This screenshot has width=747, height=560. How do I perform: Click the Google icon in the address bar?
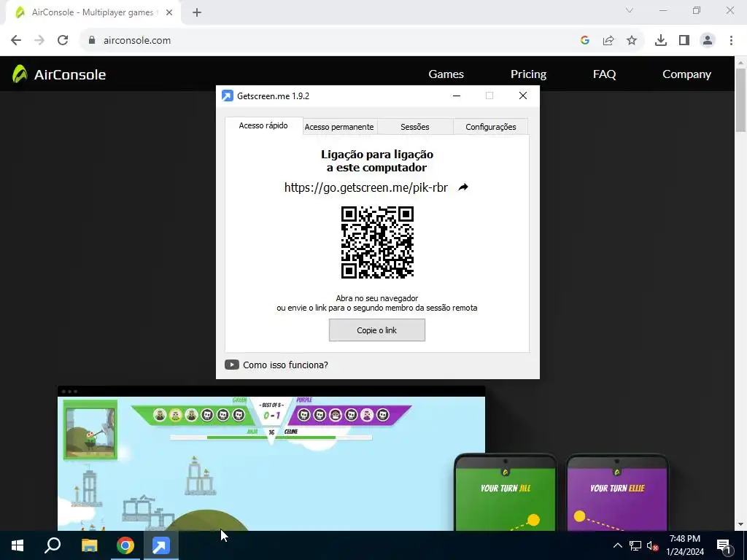point(585,41)
